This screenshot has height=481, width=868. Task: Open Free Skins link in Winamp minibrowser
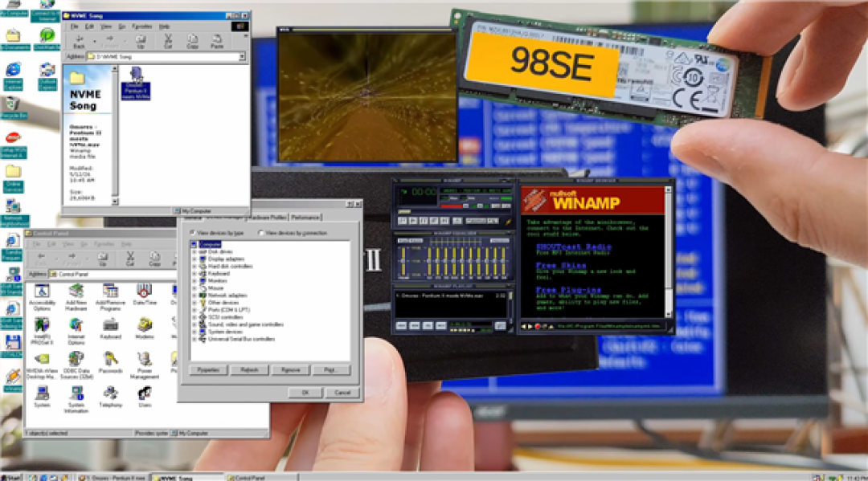561,265
